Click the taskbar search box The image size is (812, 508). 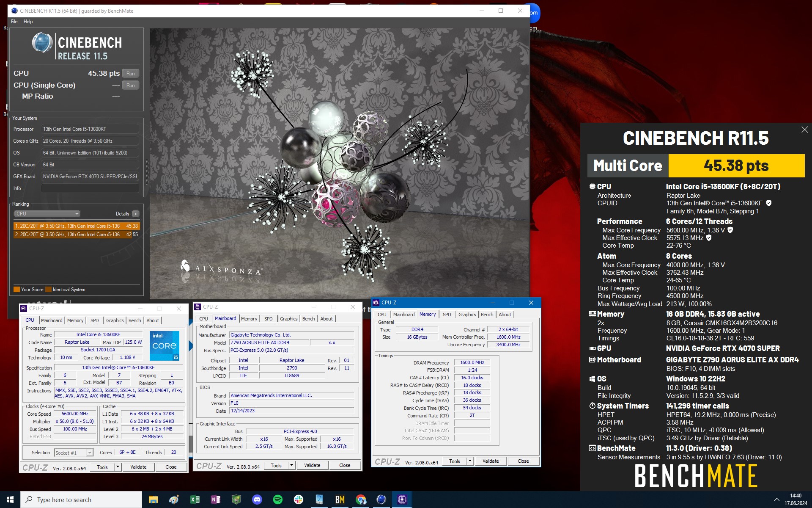pyautogui.click(x=81, y=500)
